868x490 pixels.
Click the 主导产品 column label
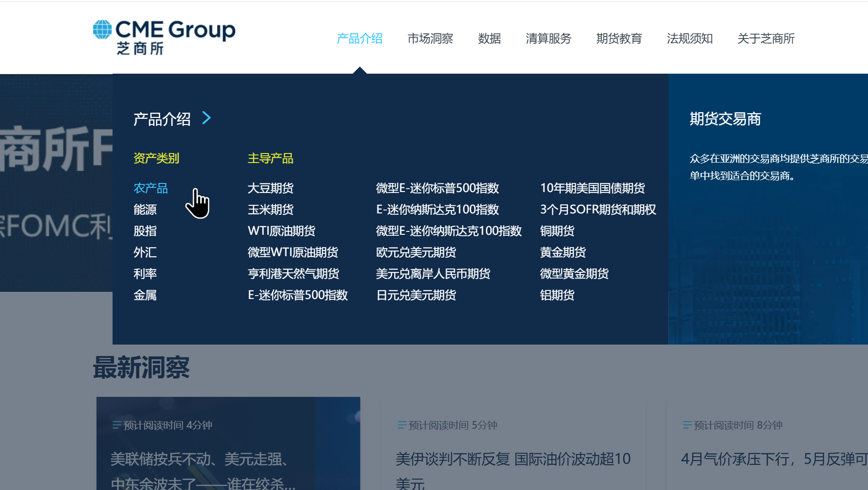[270, 158]
